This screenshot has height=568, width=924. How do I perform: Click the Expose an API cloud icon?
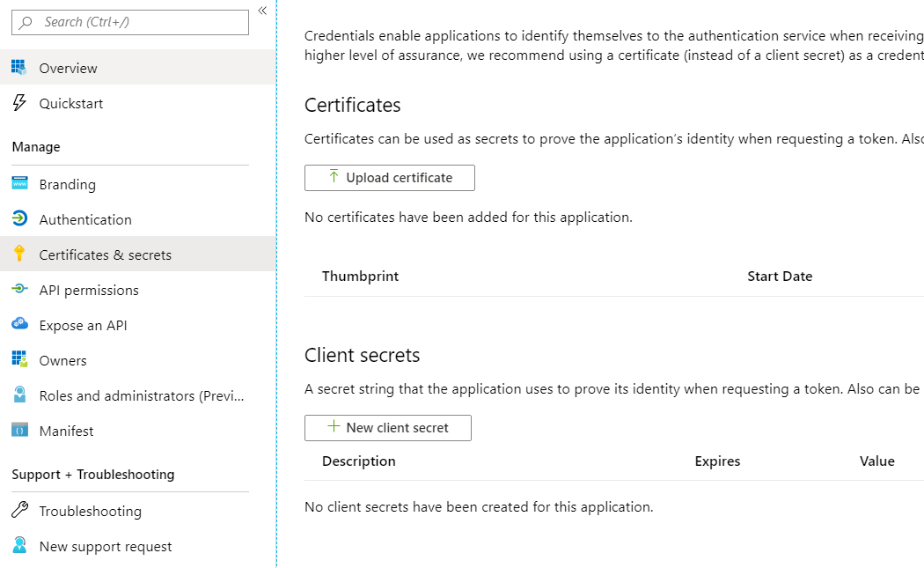19,325
